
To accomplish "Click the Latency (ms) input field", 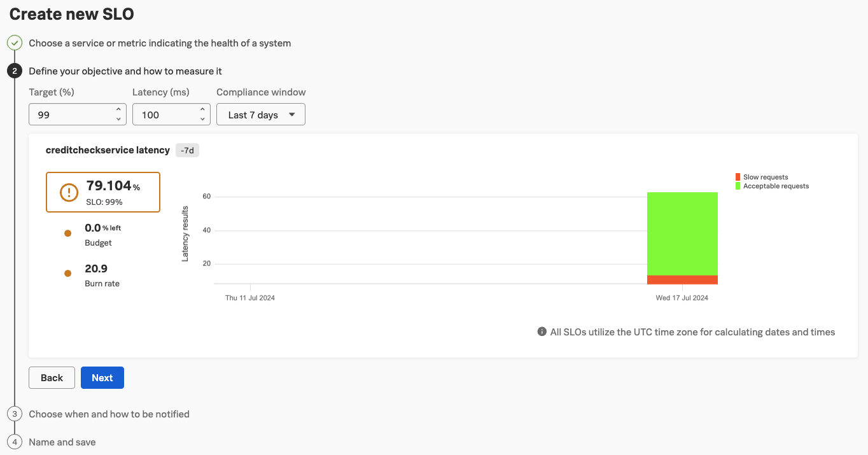I will [x=164, y=115].
